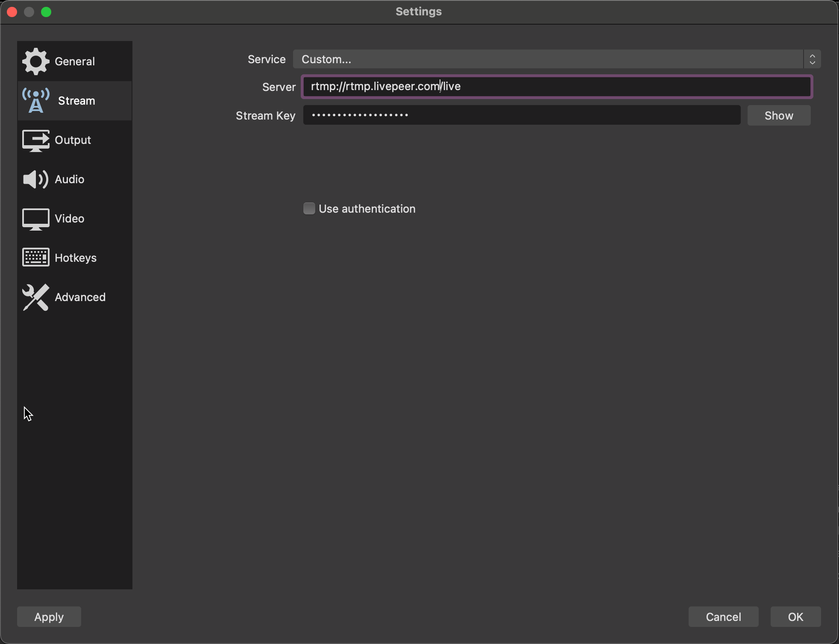Open the Hotkeys settings section label
The image size is (839, 644).
(x=76, y=258)
